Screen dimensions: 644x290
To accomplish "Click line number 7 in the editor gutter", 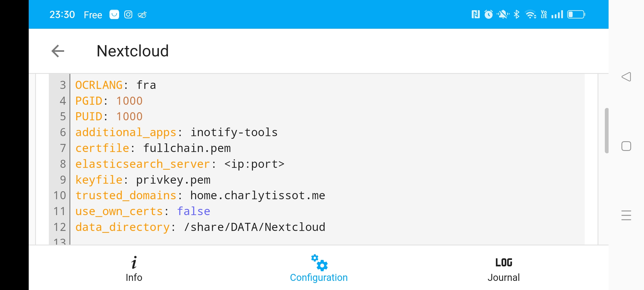I will (x=63, y=148).
